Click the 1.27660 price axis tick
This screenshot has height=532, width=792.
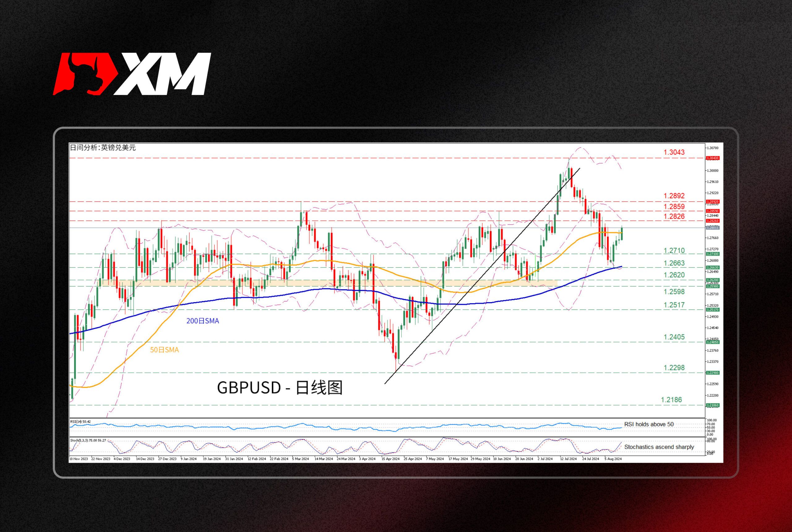click(x=713, y=238)
